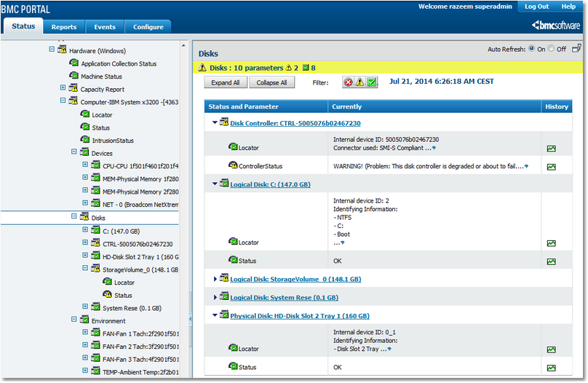Expand the Logical Disk System Rese section
This screenshot has width=588, height=383.
(215, 298)
